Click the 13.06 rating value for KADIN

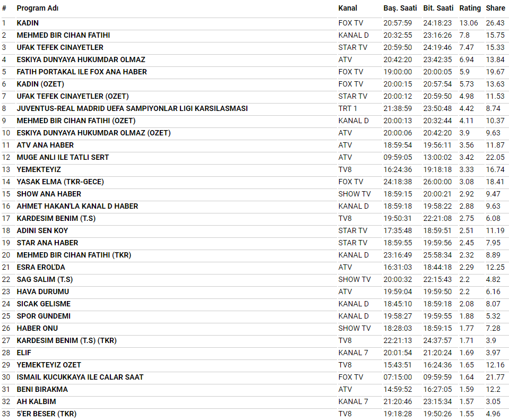(x=468, y=23)
